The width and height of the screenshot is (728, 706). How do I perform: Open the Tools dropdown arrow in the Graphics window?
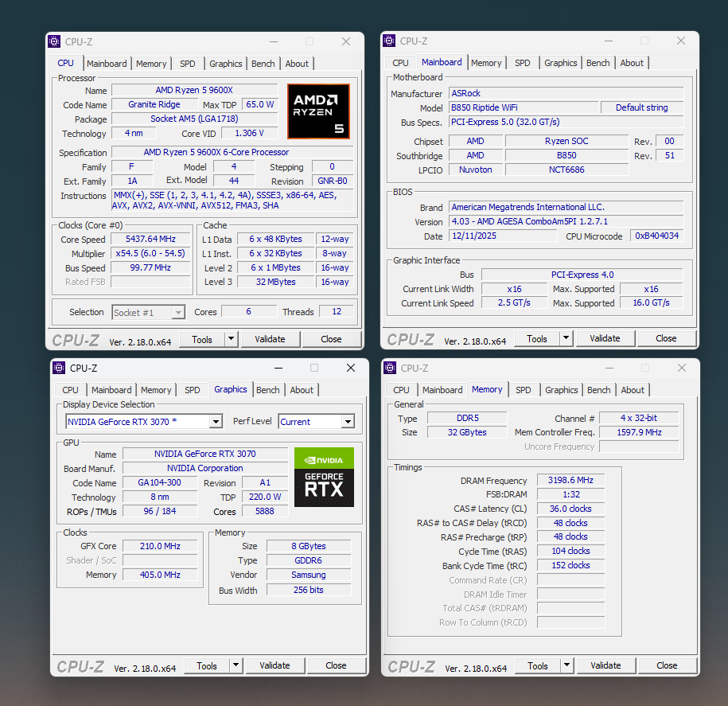236,665
